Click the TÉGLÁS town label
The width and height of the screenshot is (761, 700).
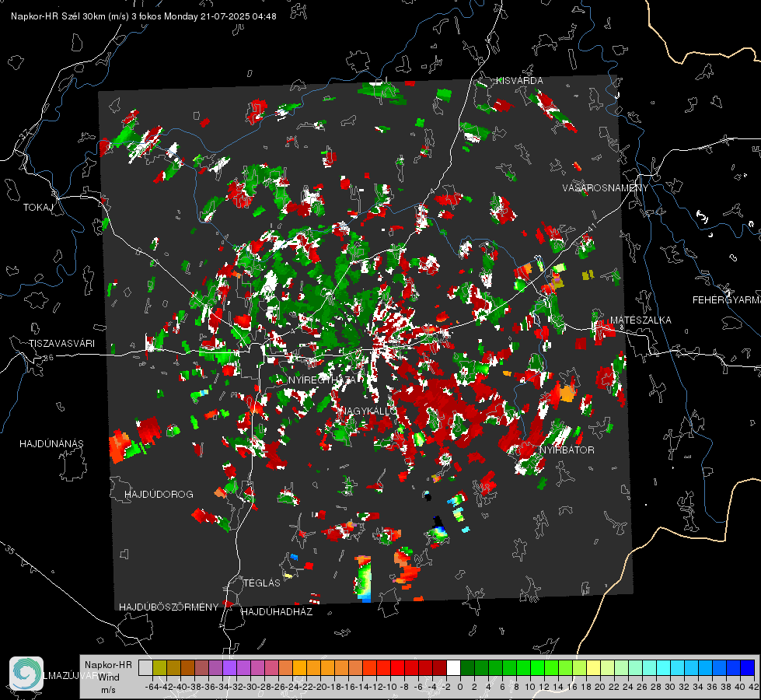262,583
